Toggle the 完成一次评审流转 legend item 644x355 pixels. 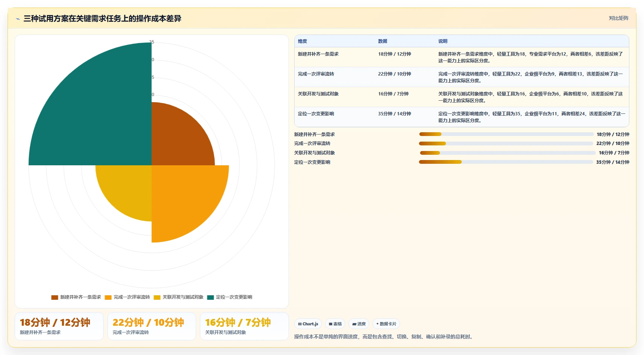(x=127, y=297)
